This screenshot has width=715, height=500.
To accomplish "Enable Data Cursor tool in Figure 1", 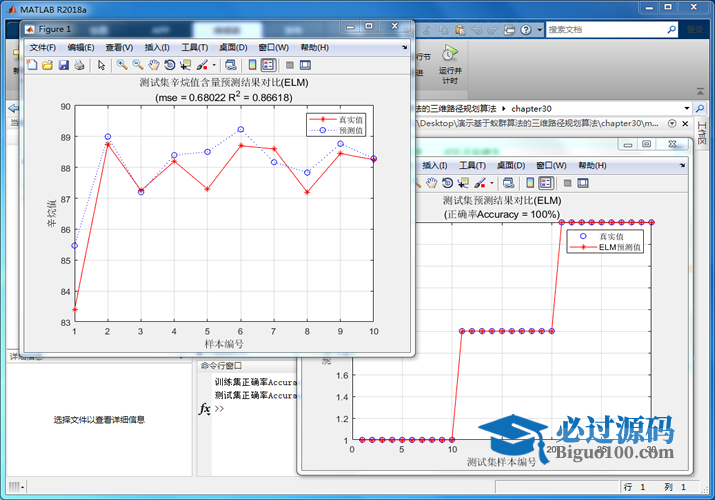I will 185,65.
